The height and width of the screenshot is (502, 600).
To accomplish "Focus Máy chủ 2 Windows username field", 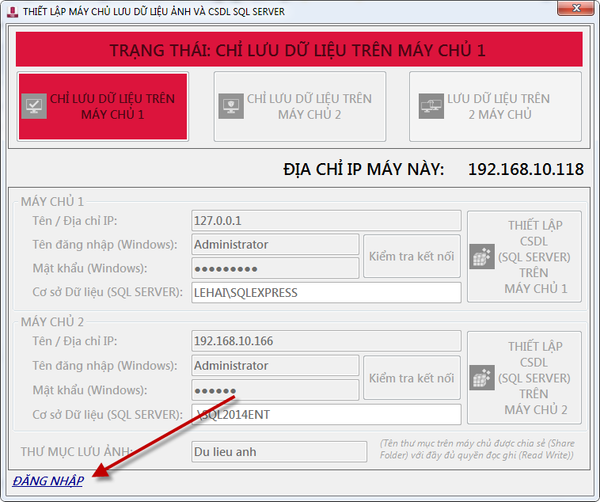I will tap(275, 365).
